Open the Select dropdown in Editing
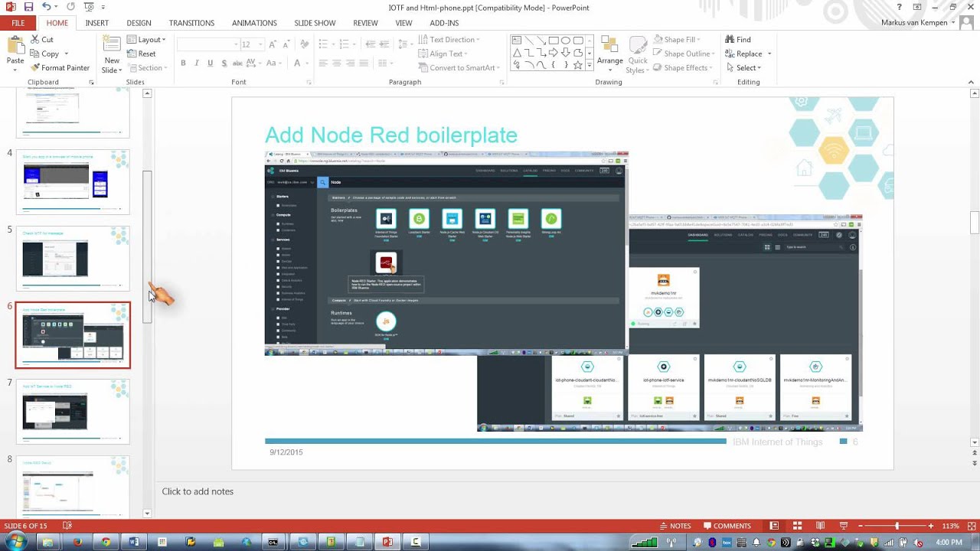This screenshot has height=551, width=980. (x=744, y=67)
